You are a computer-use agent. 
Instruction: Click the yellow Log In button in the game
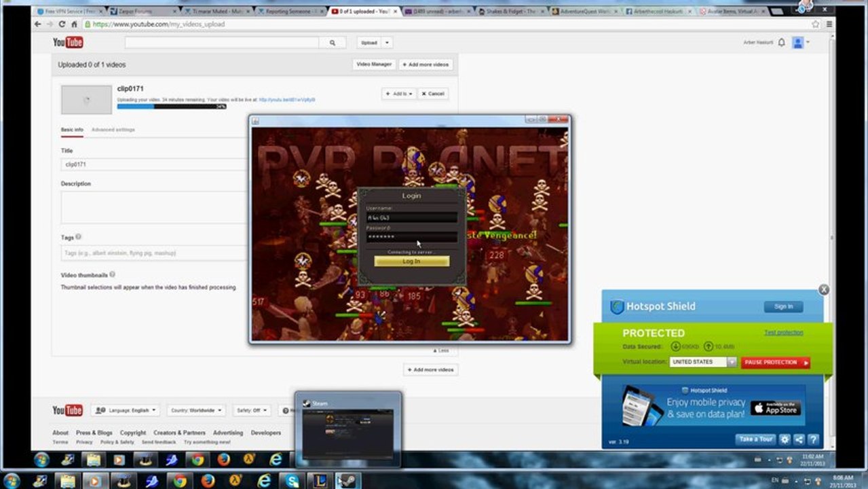[412, 261]
